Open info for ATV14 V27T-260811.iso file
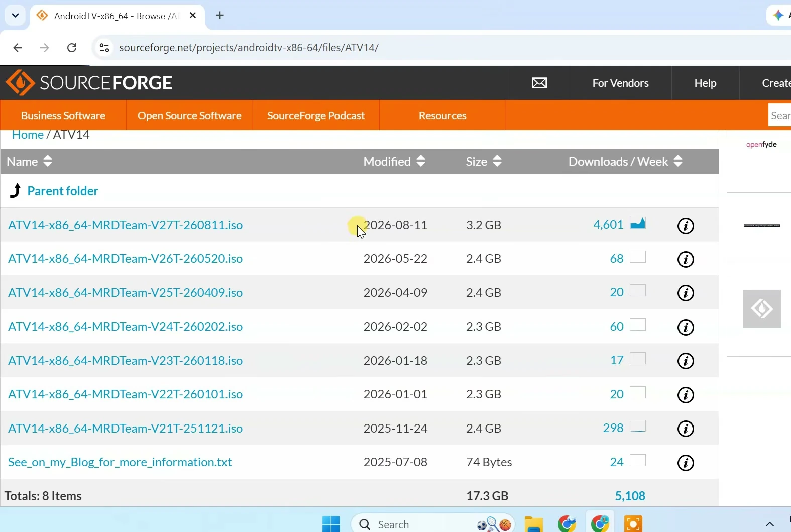791x532 pixels. pyautogui.click(x=686, y=226)
